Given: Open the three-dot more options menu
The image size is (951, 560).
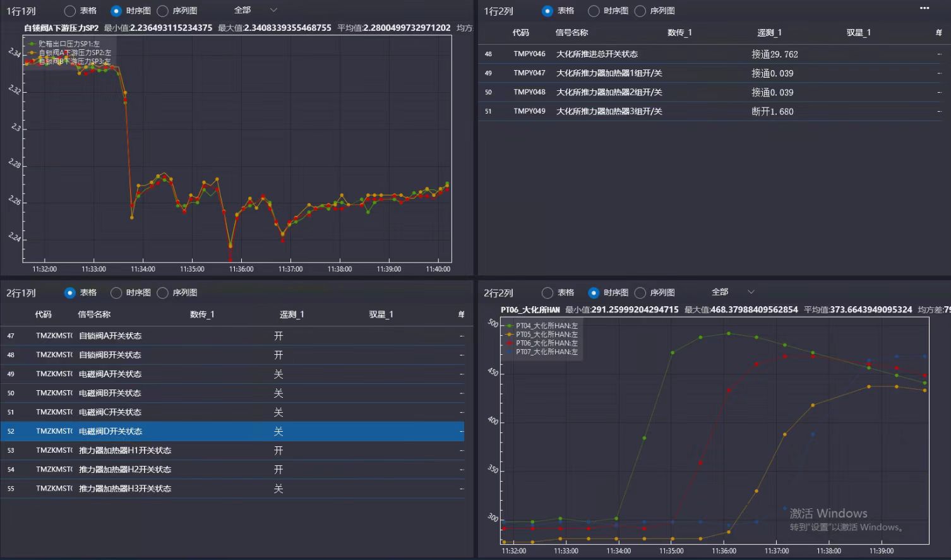Looking at the screenshot, I should 924,8.
